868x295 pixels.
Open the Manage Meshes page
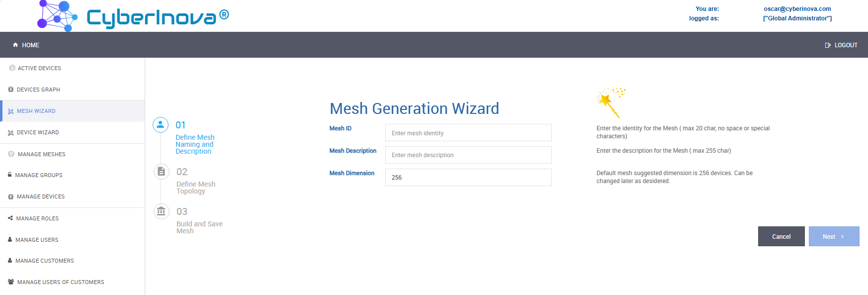tap(41, 154)
